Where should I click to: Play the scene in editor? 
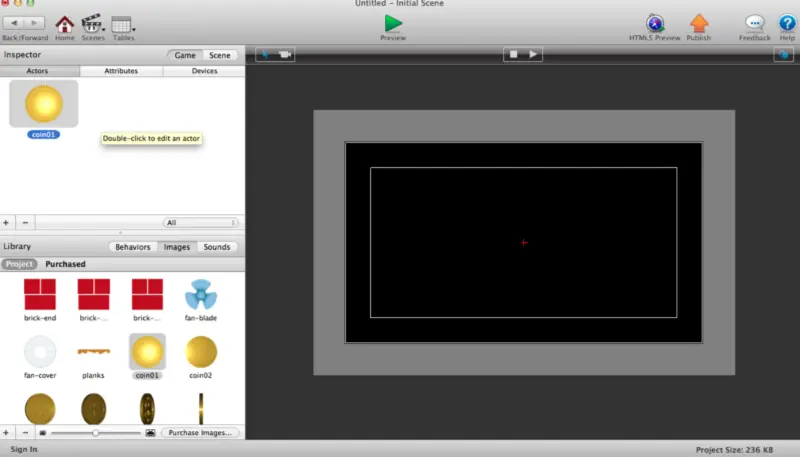(x=533, y=54)
